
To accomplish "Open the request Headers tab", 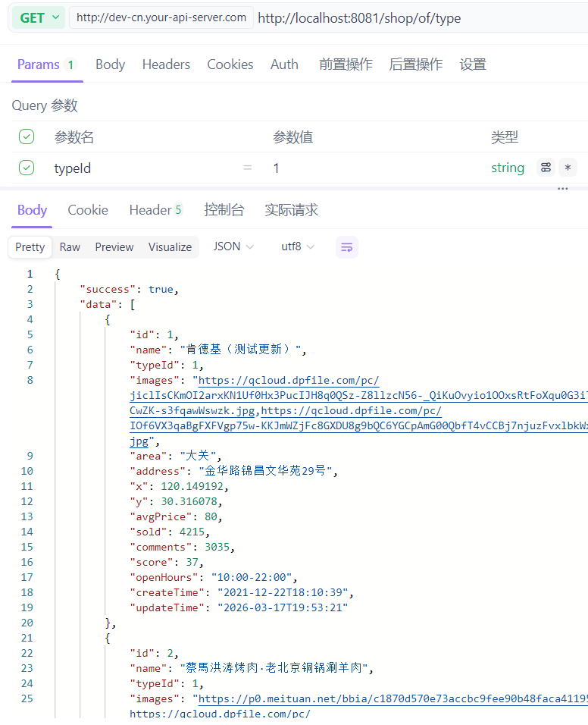I will [x=166, y=64].
